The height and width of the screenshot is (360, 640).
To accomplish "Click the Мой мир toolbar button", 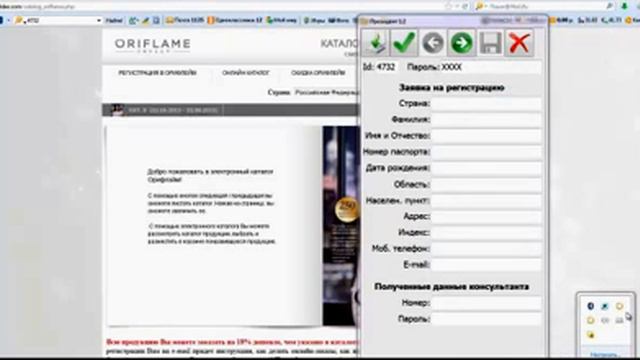I will (282, 20).
